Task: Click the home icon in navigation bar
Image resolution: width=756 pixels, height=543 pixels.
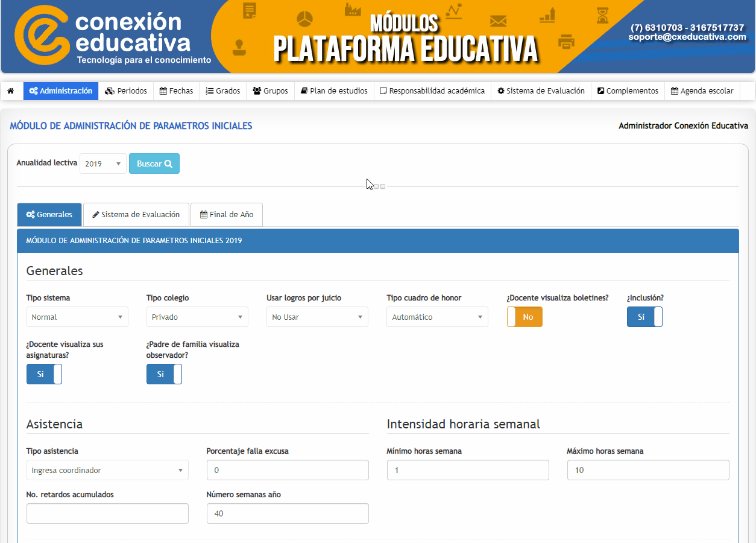Action: click(x=11, y=91)
